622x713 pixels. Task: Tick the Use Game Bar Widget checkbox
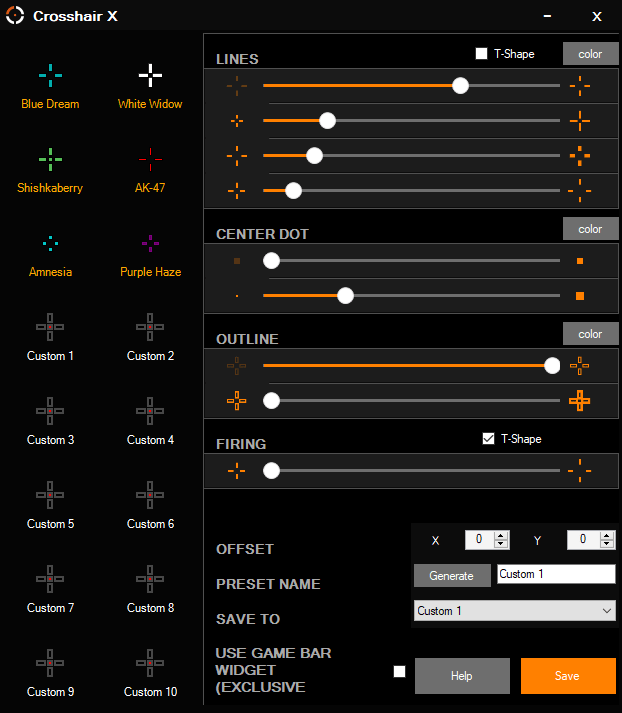coord(399,672)
